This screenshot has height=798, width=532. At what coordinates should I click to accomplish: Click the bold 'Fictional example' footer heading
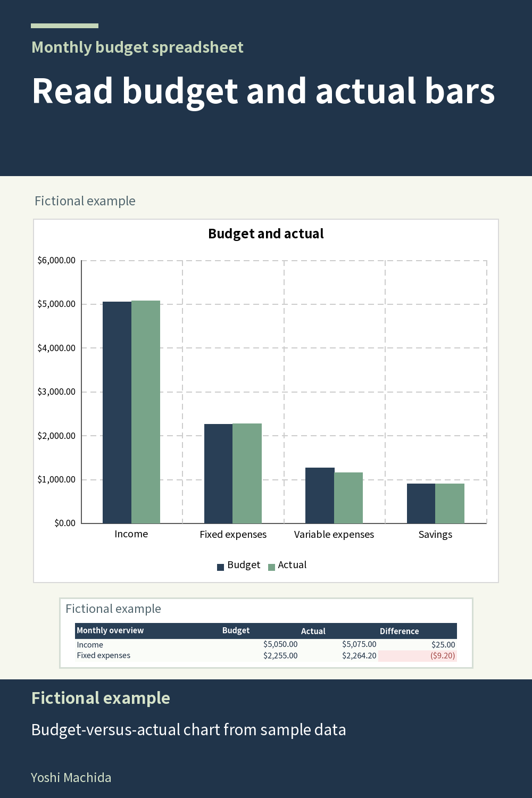pyautogui.click(x=101, y=698)
